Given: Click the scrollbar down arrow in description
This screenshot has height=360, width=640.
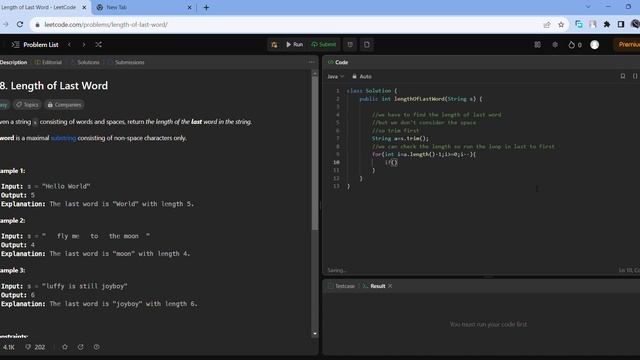Looking at the screenshot, I should (315, 333).
